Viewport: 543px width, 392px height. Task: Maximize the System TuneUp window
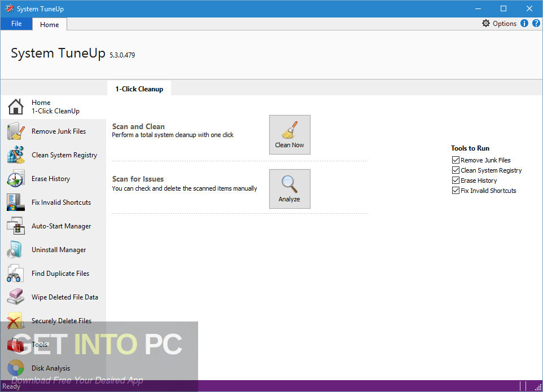click(503, 8)
